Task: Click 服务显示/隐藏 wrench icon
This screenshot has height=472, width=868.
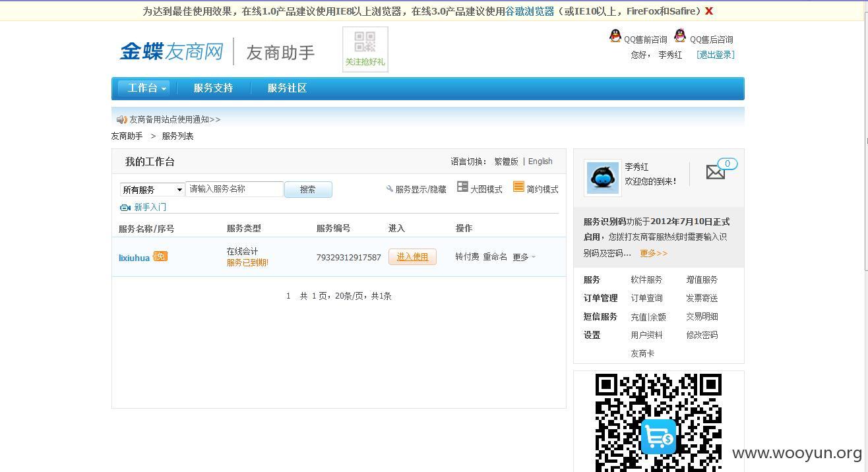Action: 390,189
